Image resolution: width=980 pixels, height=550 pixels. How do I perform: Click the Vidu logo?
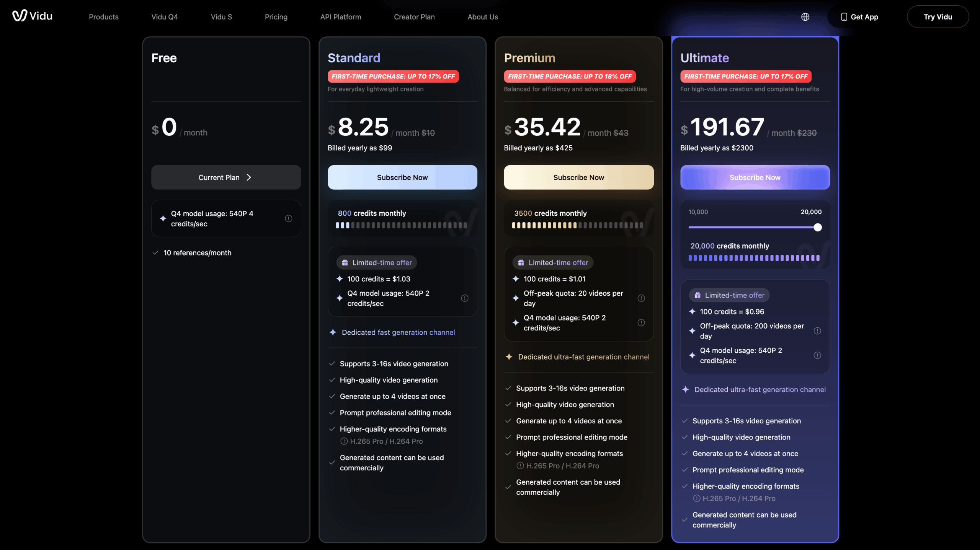coord(32,16)
